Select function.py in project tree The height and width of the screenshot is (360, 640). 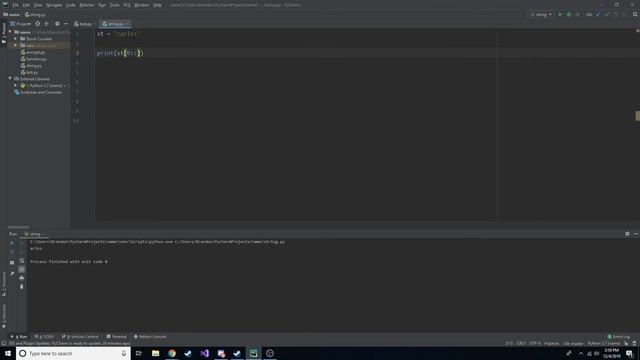(x=34, y=59)
